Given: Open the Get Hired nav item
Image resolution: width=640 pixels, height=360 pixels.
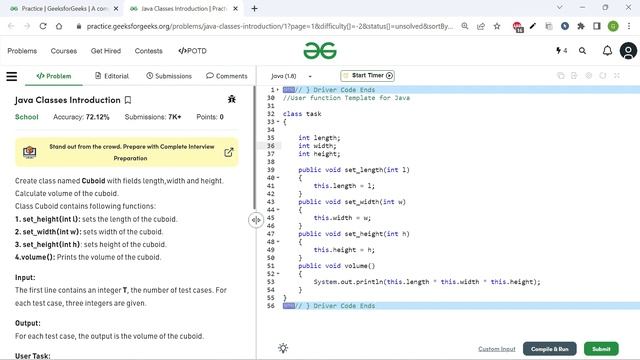Looking at the screenshot, I should 106,51.
